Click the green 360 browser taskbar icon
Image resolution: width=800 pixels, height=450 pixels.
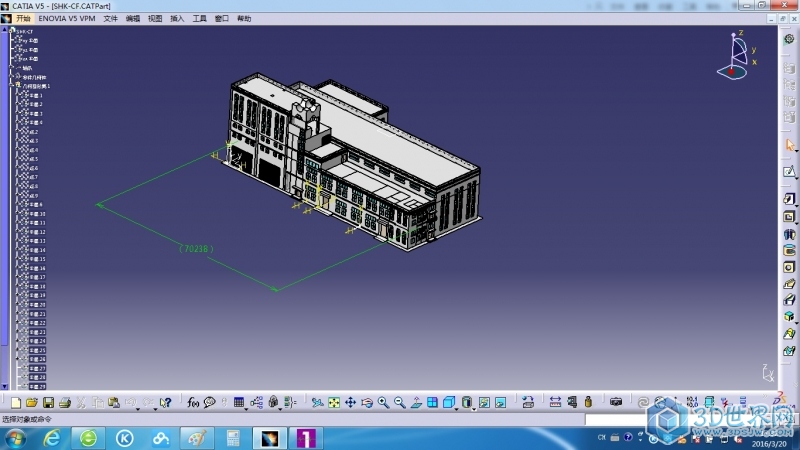(88, 438)
